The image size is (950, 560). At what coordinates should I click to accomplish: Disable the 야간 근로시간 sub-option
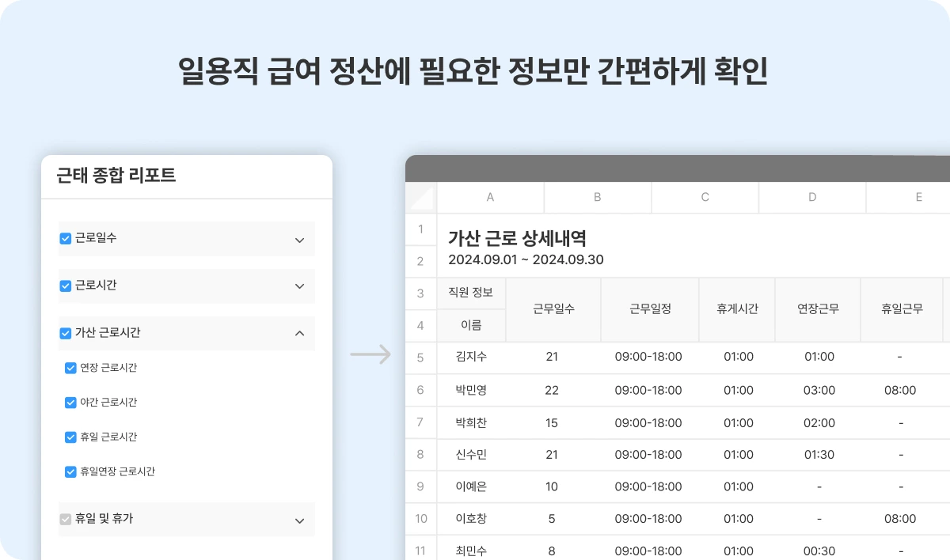(x=70, y=403)
